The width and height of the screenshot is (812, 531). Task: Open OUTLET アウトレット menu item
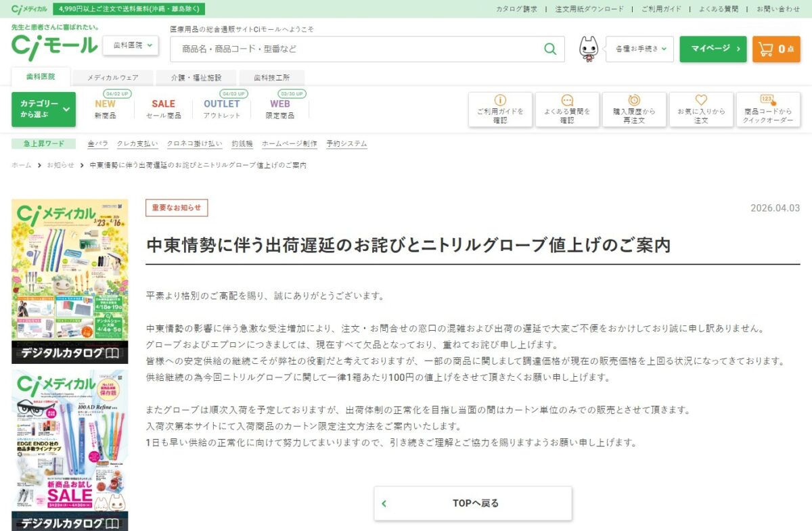[x=222, y=109]
